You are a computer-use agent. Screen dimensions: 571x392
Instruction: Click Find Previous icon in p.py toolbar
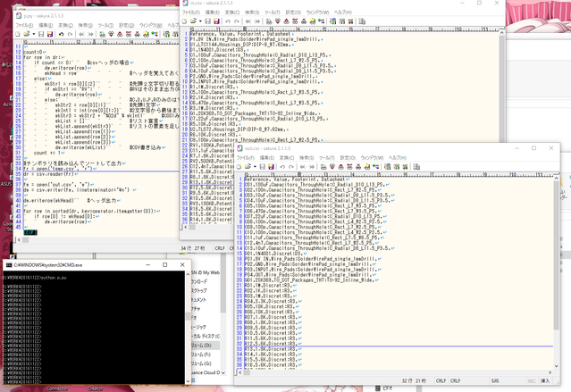pos(120,34)
